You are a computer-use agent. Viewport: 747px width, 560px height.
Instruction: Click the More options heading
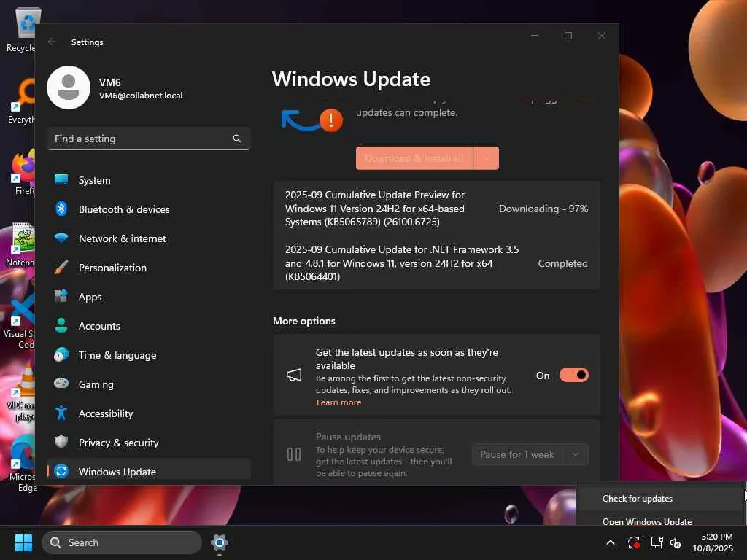[304, 321]
